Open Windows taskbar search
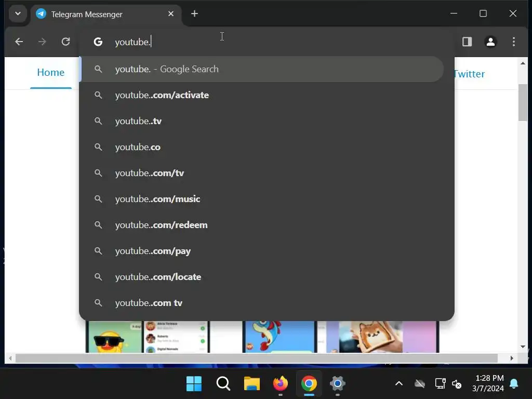This screenshot has width=532, height=399. (223, 384)
